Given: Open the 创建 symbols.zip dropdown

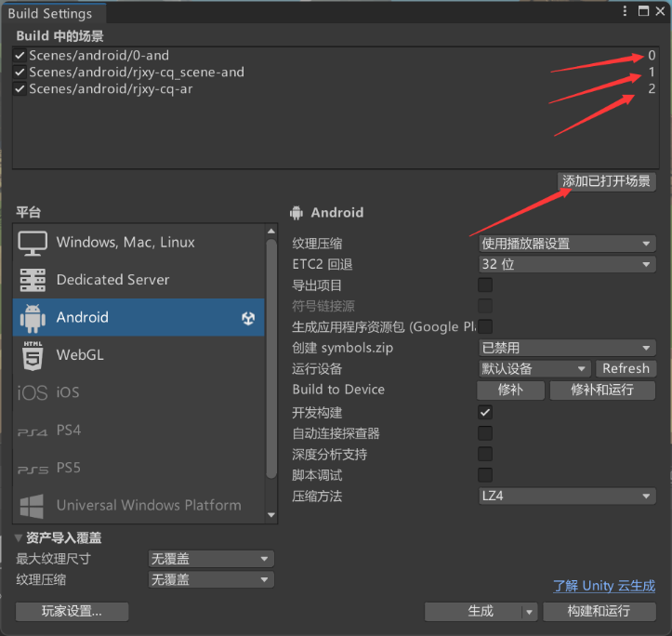Looking at the screenshot, I should [567, 348].
